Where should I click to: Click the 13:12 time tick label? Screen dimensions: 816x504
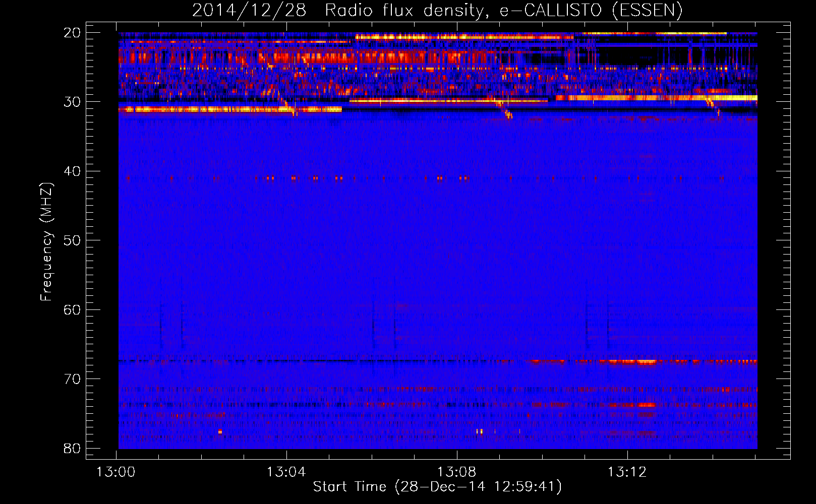click(x=627, y=472)
